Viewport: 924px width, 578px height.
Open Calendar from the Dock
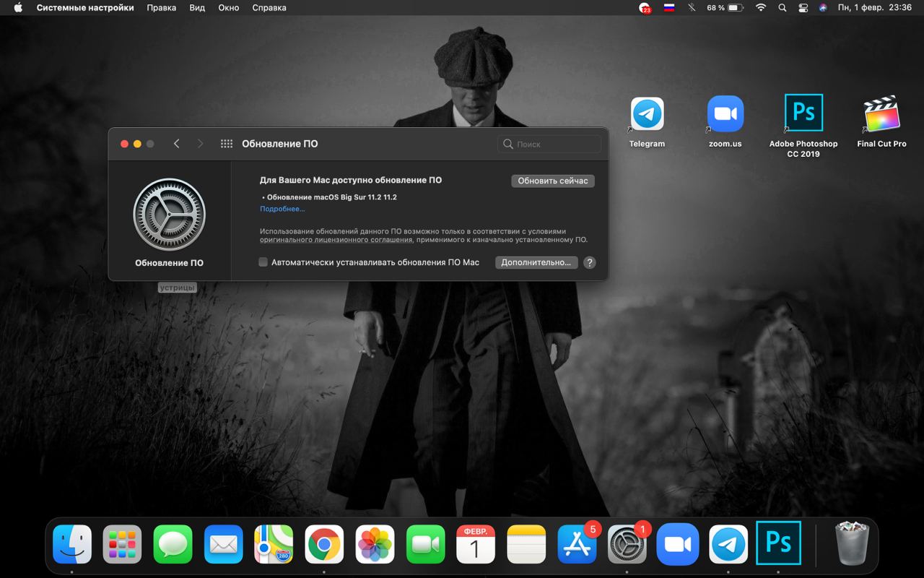[476, 544]
